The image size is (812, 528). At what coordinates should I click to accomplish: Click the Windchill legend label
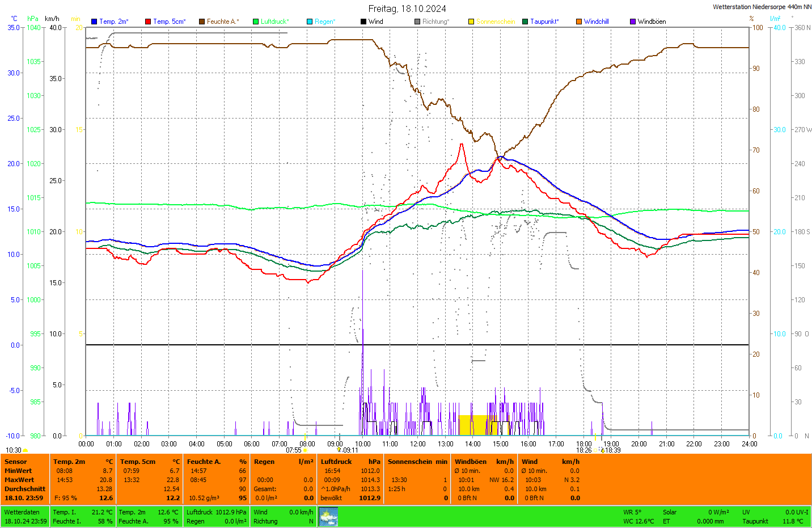tap(596, 22)
